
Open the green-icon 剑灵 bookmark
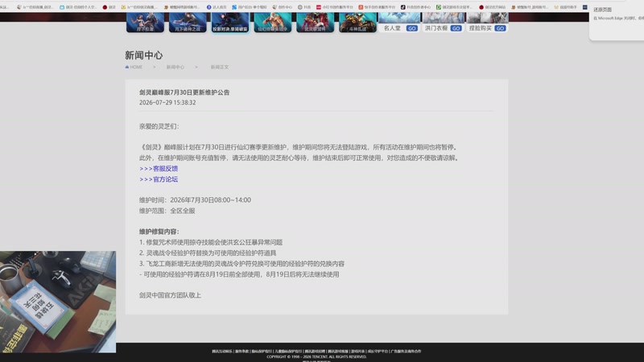pyautogui.click(x=454, y=7)
